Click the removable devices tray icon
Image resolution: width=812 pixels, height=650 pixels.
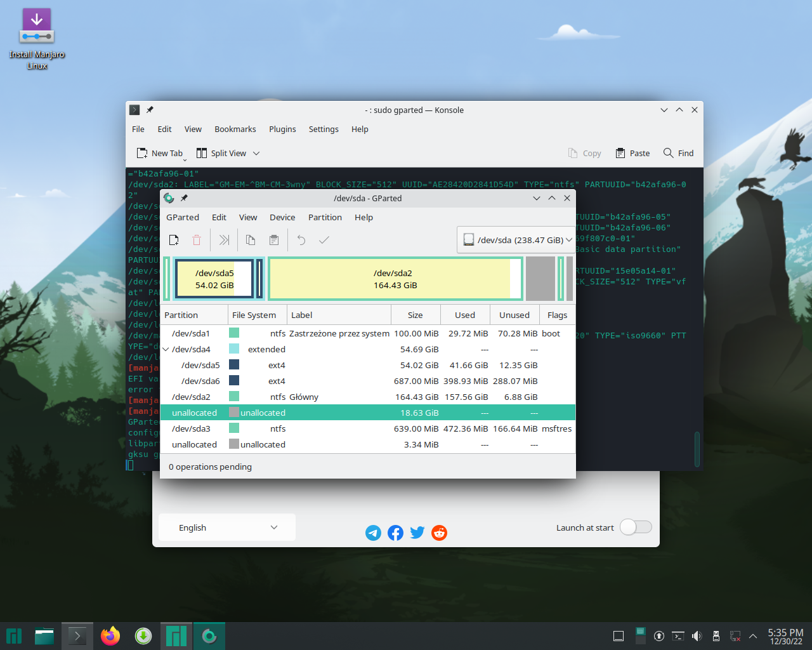click(x=716, y=636)
